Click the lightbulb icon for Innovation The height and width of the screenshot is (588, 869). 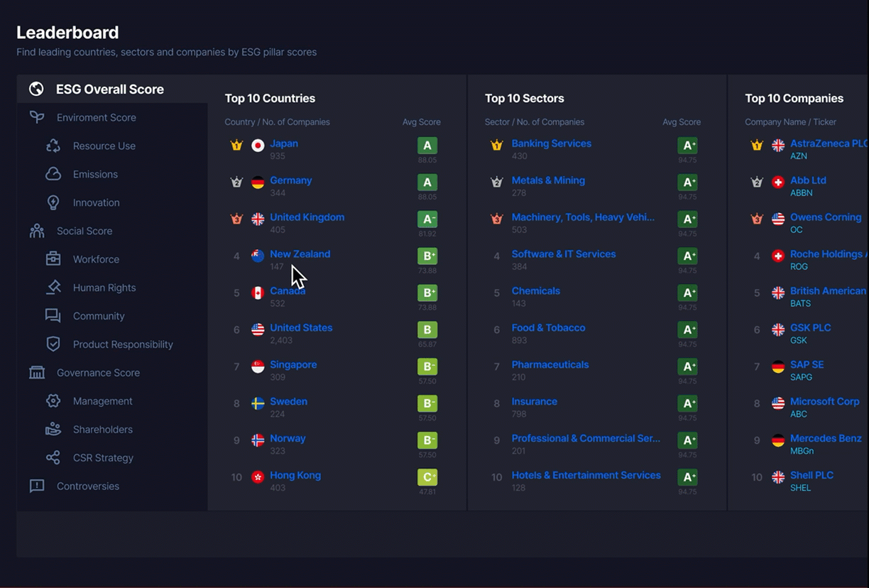(x=53, y=202)
